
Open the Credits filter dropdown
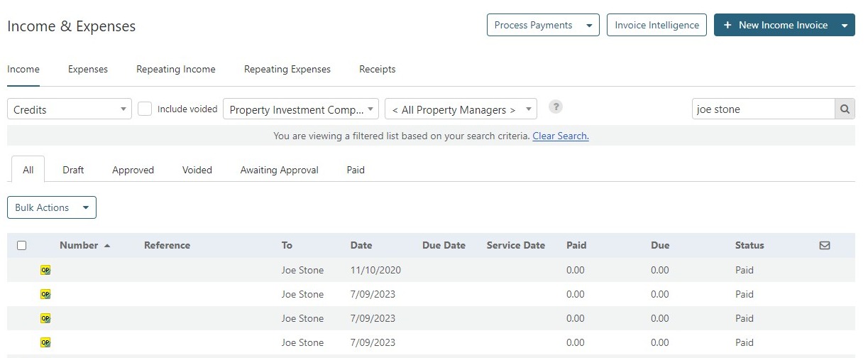[70, 109]
